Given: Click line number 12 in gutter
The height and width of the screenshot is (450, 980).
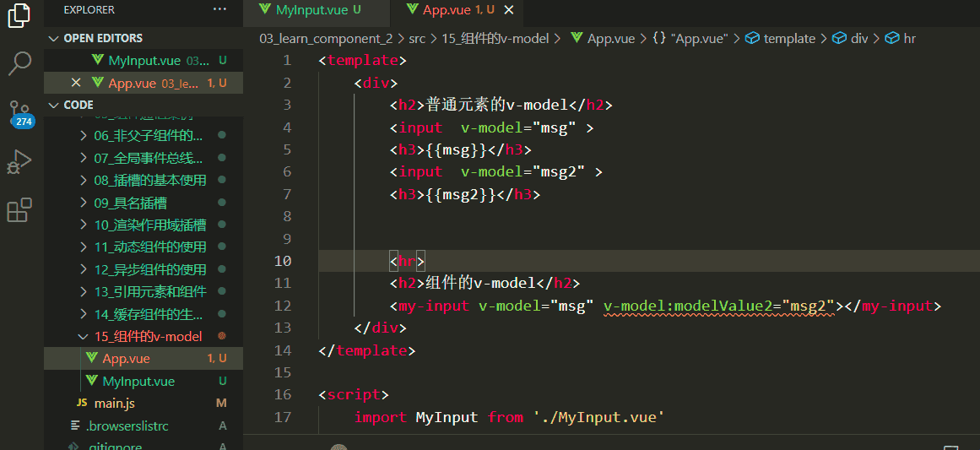Looking at the screenshot, I should pyautogui.click(x=283, y=306).
